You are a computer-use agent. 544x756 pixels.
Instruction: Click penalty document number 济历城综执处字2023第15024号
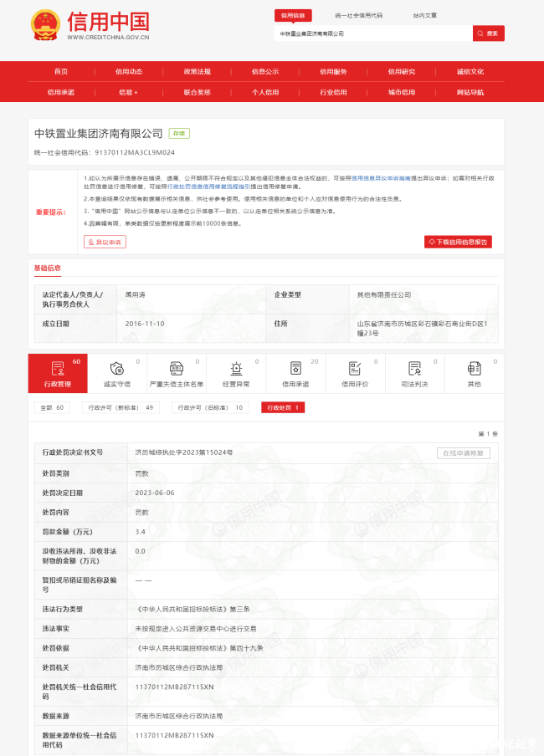(184, 452)
